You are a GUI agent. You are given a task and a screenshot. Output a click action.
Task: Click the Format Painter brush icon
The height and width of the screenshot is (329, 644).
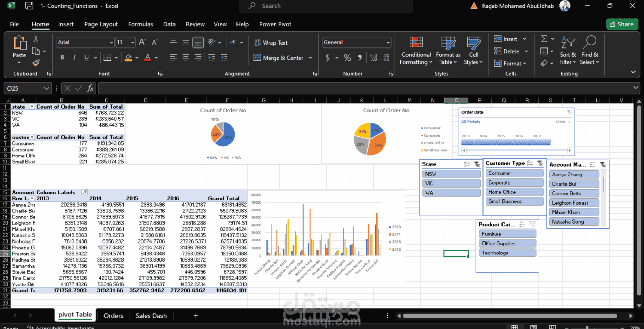point(36,63)
